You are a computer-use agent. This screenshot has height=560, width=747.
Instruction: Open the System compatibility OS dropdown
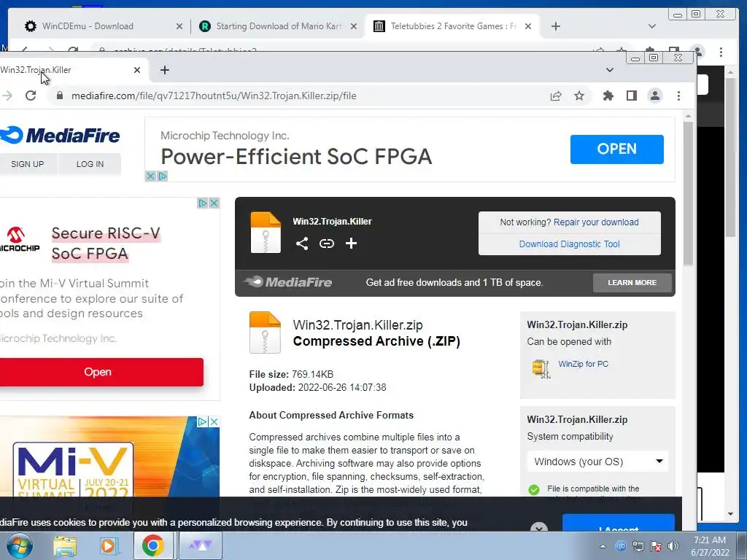pos(597,462)
